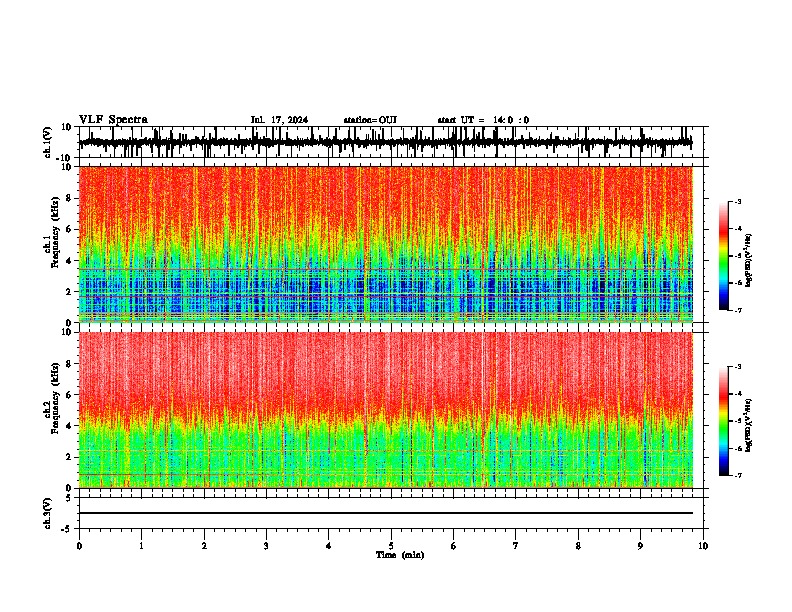Click time axis tick label "7"

point(516,546)
